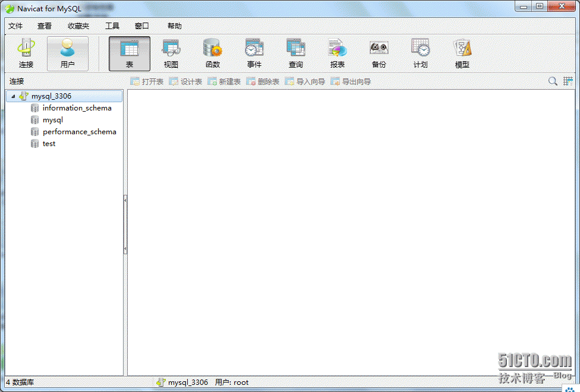The width and height of the screenshot is (580, 392).
Task: Launch the 导出向导 (Export Wizard)
Action: pos(351,81)
